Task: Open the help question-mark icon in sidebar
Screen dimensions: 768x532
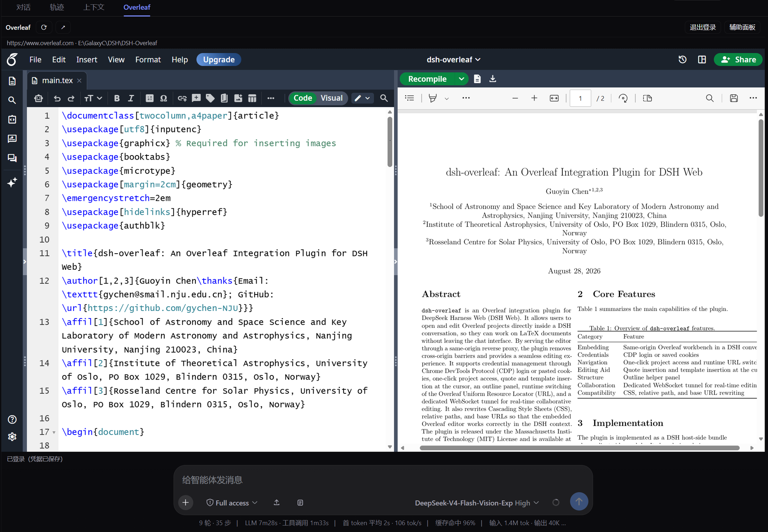Action: (x=12, y=419)
